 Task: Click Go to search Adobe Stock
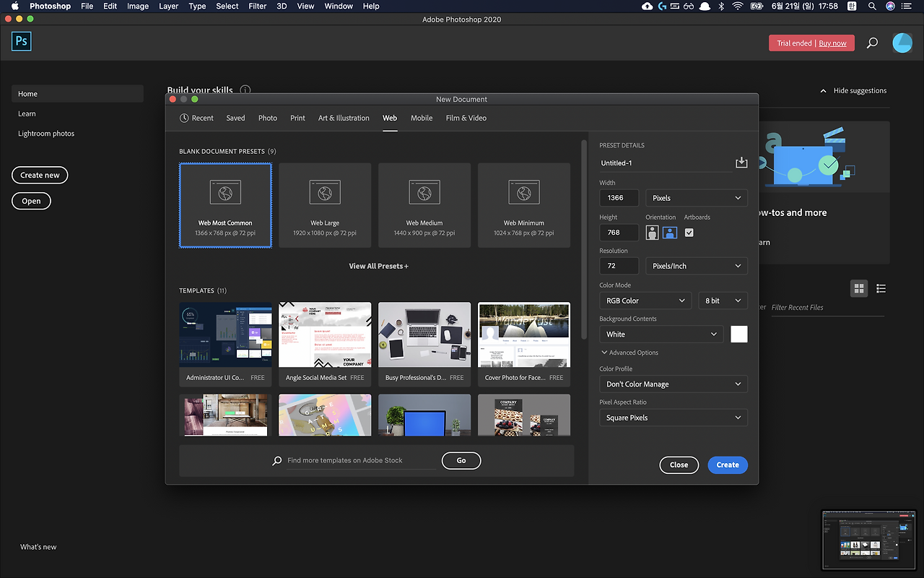(x=461, y=460)
